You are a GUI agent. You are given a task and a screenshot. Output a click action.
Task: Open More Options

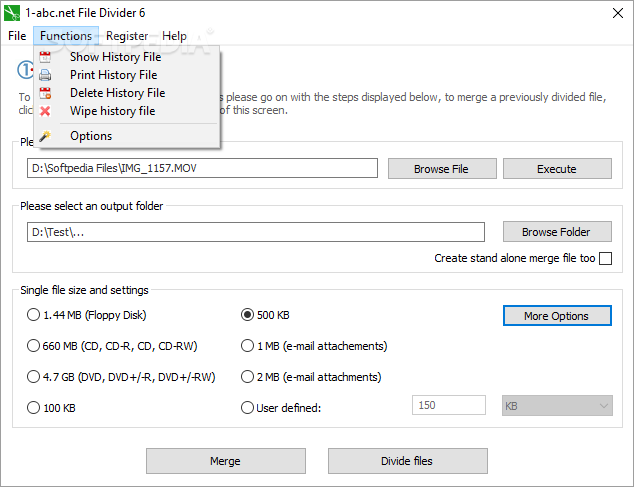557,315
